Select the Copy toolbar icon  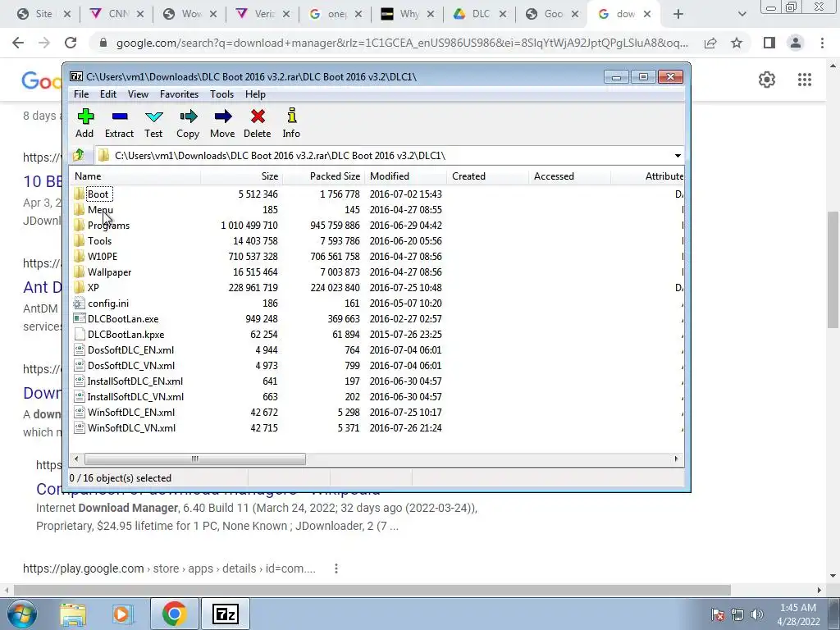188,116
